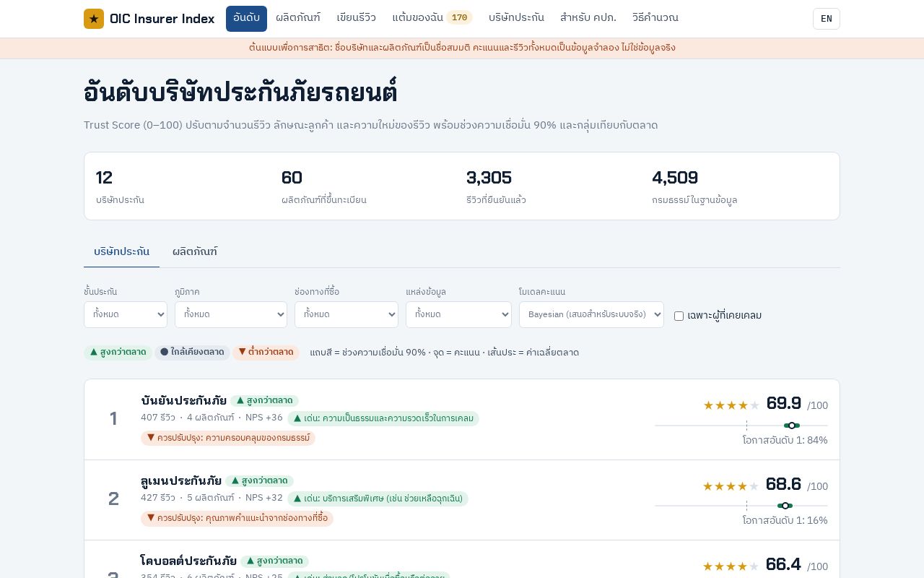The height and width of the screenshot is (578, 924).
Task: Click the green สูงกว่าตลาด legend badge
Action: coord(118,353)
